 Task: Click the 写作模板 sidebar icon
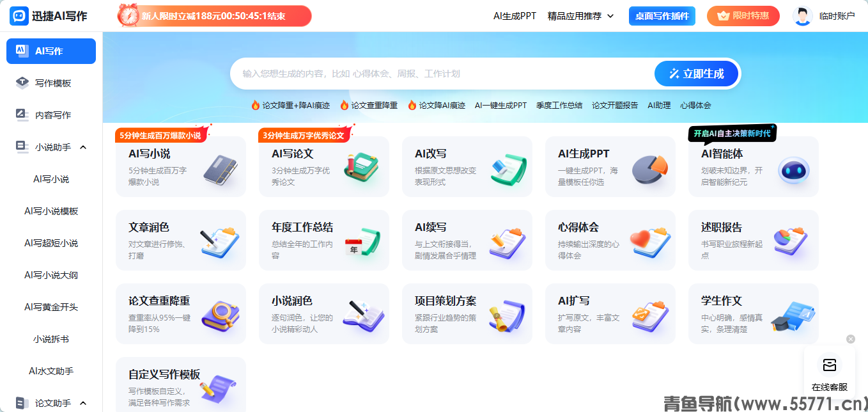[x=22, y=83]
